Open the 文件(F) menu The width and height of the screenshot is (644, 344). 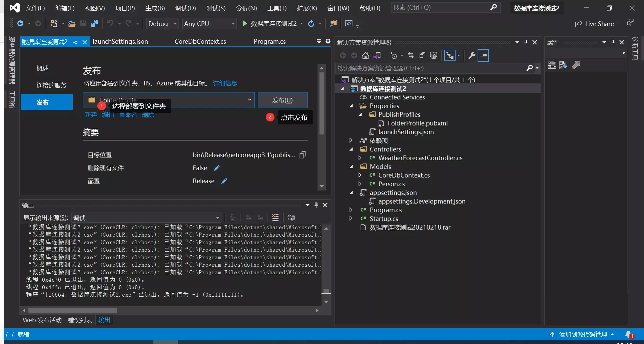[x=35, y=8]
